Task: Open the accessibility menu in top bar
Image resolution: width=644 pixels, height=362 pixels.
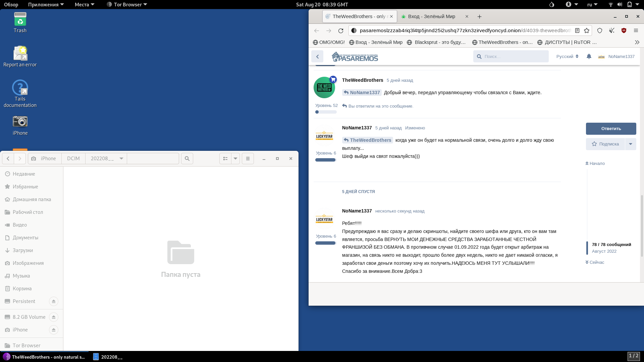Action: point(572,4)
